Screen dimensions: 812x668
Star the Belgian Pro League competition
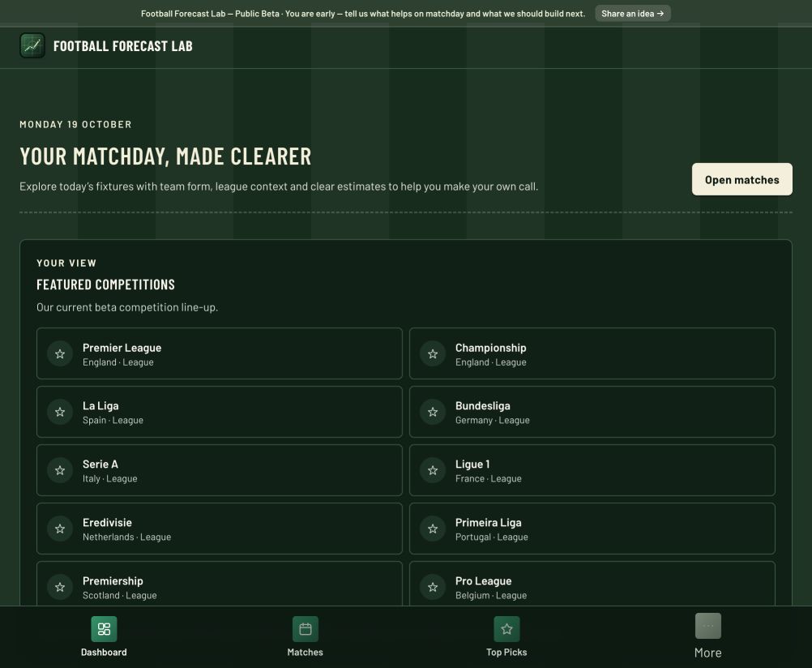(433, 587)
